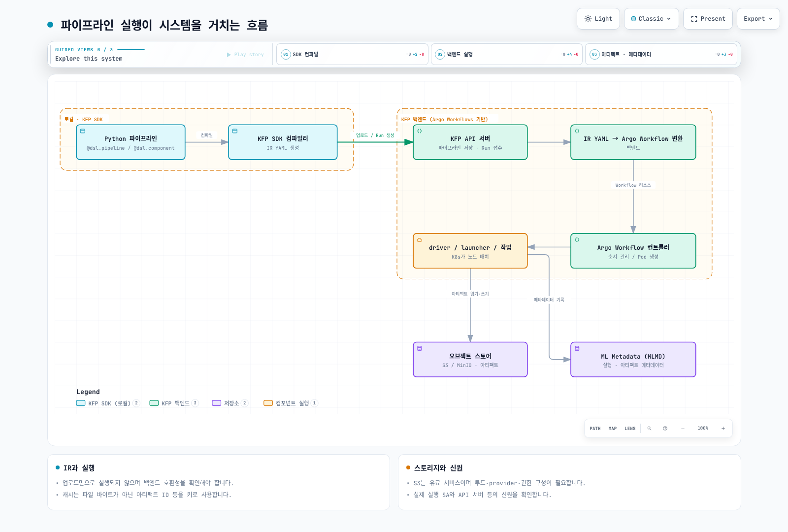Click the 메타데이터 기록 edge label

549,299
